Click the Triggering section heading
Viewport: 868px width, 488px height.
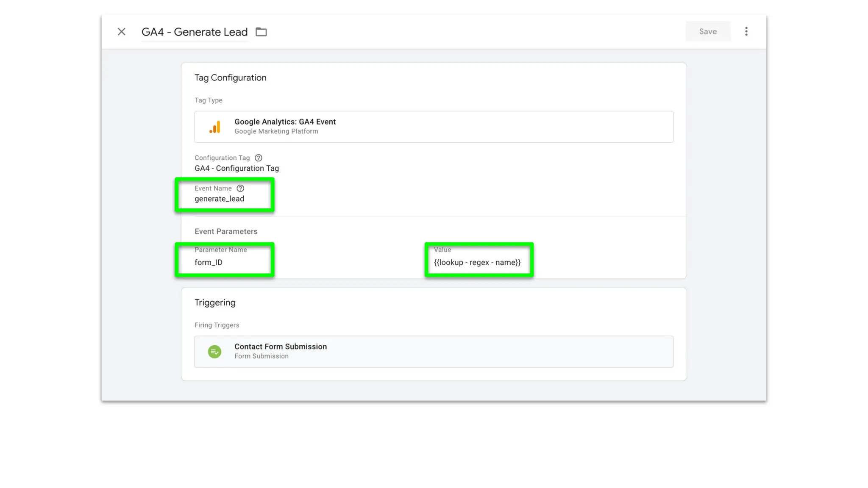[x=215, y=302]
